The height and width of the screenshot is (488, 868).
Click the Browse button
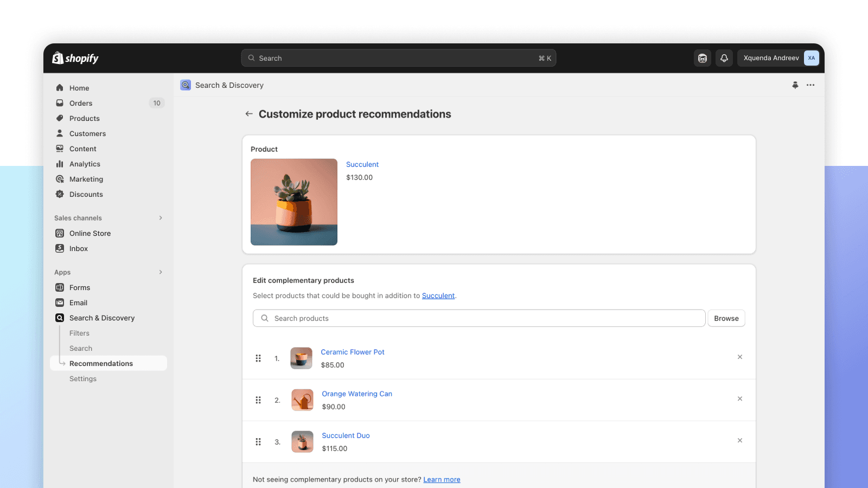[726, 318]
